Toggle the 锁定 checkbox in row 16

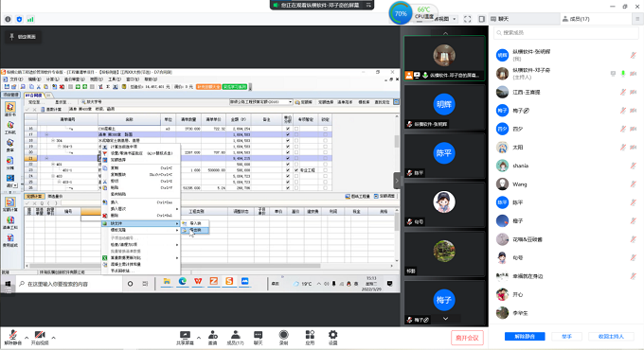(x=325, y=129)
